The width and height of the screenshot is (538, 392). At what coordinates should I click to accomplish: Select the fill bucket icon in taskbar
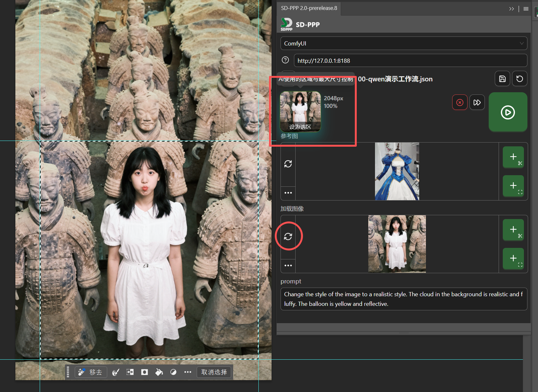159,372
